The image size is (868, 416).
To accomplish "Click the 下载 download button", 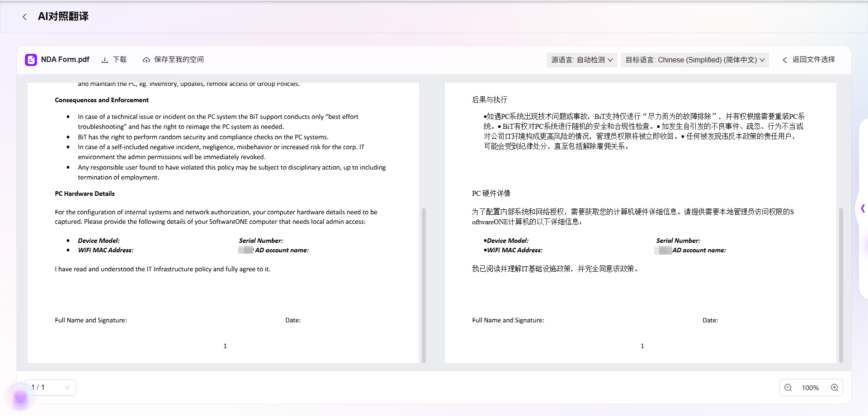I will point(114,60).
